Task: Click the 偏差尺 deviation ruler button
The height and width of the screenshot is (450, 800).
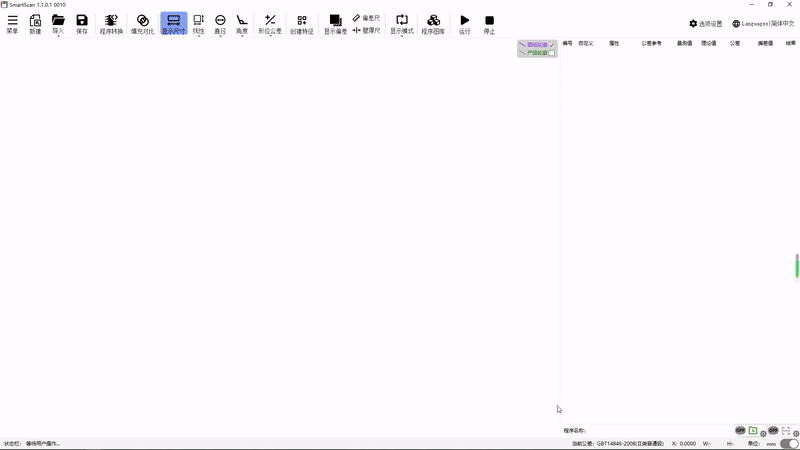Action: coord(366,18)
